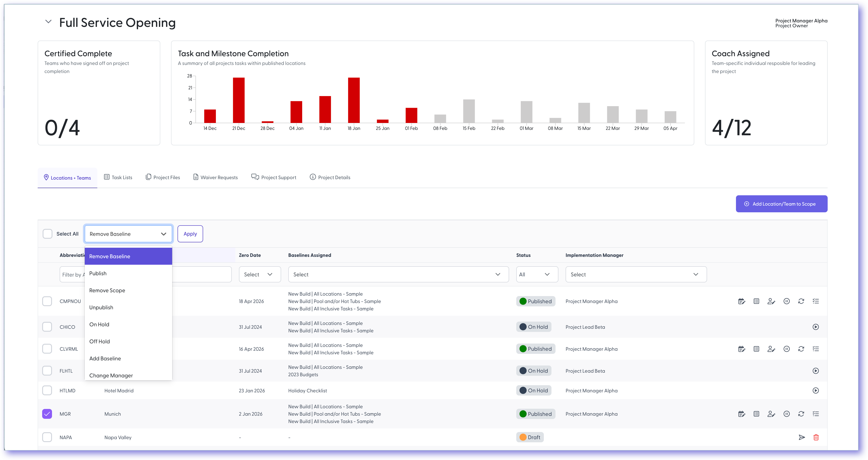Tick the NAPA row checkbox
Viewport: 868px width, 460px height.
click(47, 437)
